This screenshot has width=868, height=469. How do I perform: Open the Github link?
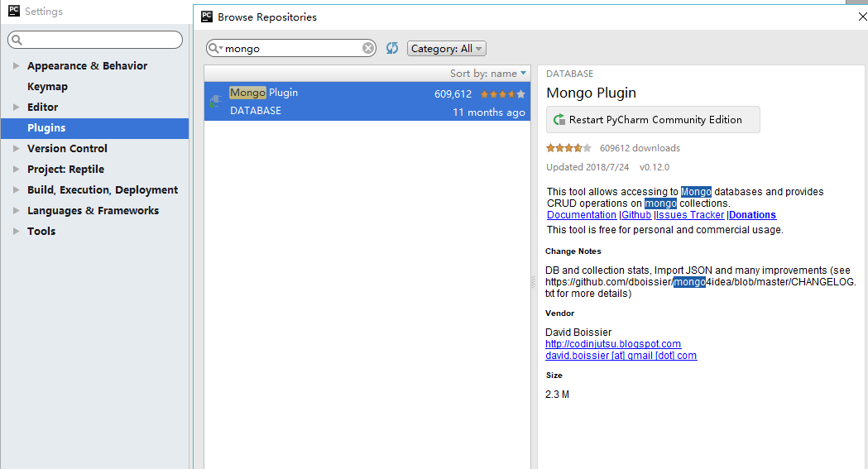point(636,214)
